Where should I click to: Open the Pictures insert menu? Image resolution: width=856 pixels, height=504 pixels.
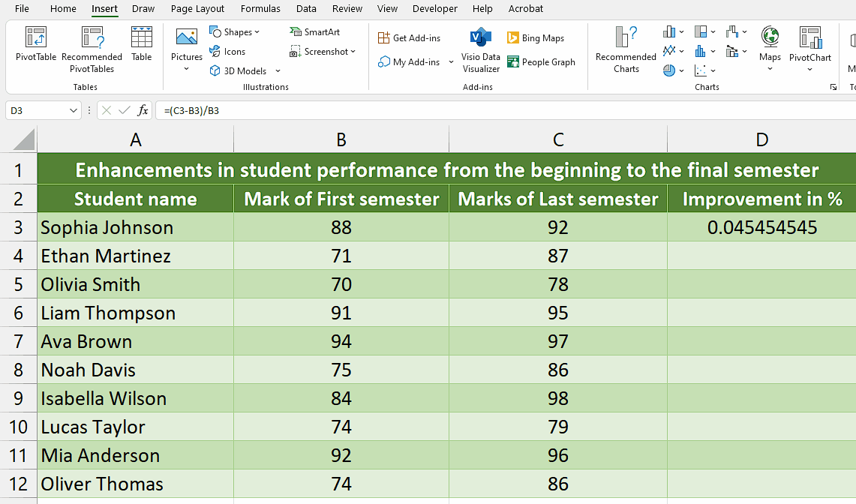pyautogui.click(x=186, y=49)
